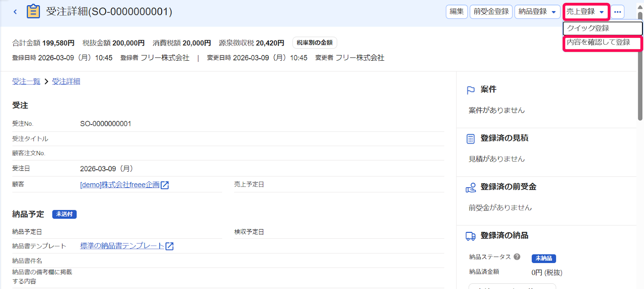644x289 pixels.
Task: Select クイック登録 from the menu
Action: [x=603, y=28]
